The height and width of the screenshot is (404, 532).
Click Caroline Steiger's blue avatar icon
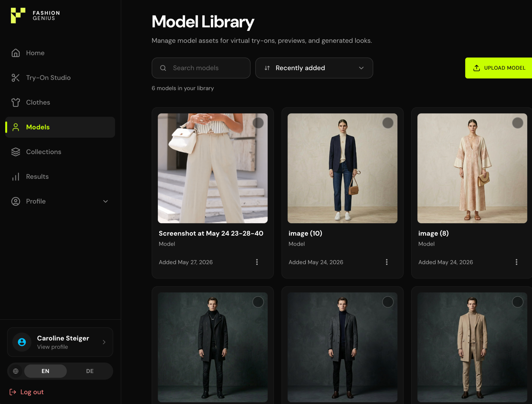[x=22, y=342]
